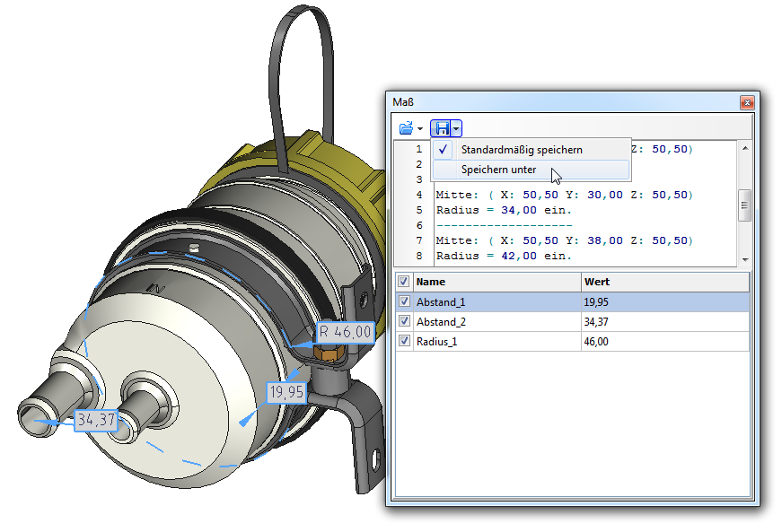Viewport: 782px width, 532px height.
Task: Toggle the select-all checkbox in table header
Action: [404, 282]
